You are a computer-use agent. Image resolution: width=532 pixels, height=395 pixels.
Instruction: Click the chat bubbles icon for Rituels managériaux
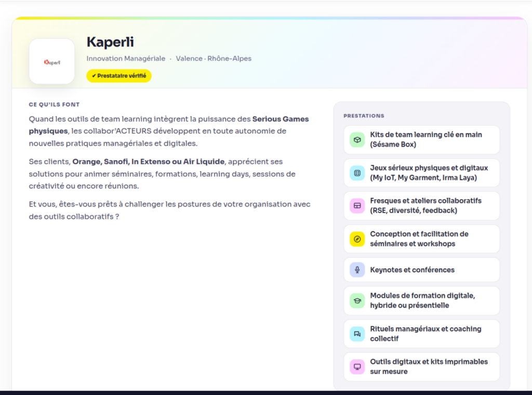click(x=357, y=334)
